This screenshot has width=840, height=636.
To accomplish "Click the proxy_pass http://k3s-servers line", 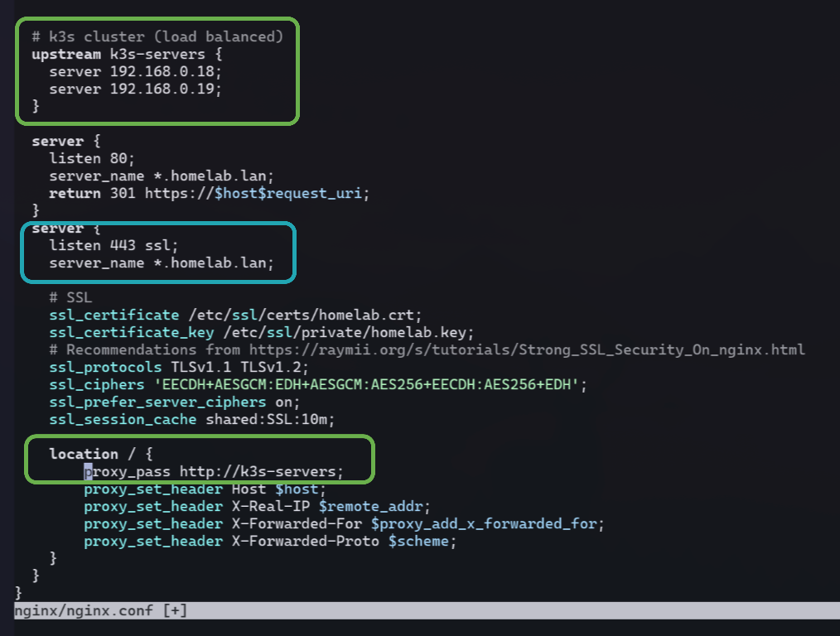I will coord(214,471).
